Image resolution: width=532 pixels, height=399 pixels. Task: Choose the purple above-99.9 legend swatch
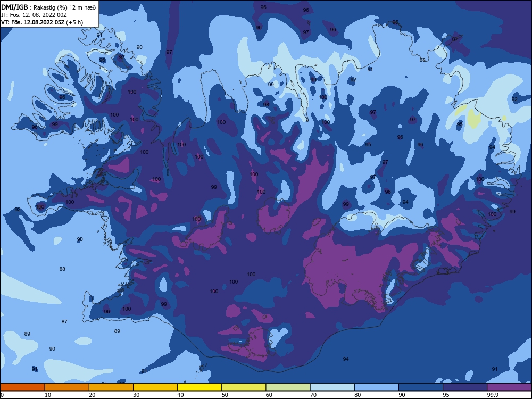[x=509, y=387]
